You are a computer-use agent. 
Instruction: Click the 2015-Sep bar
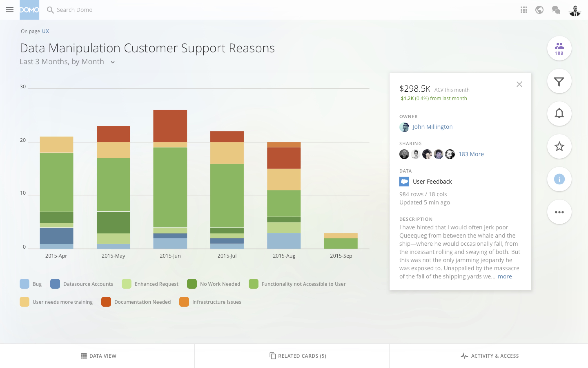[x=341, y=241]
